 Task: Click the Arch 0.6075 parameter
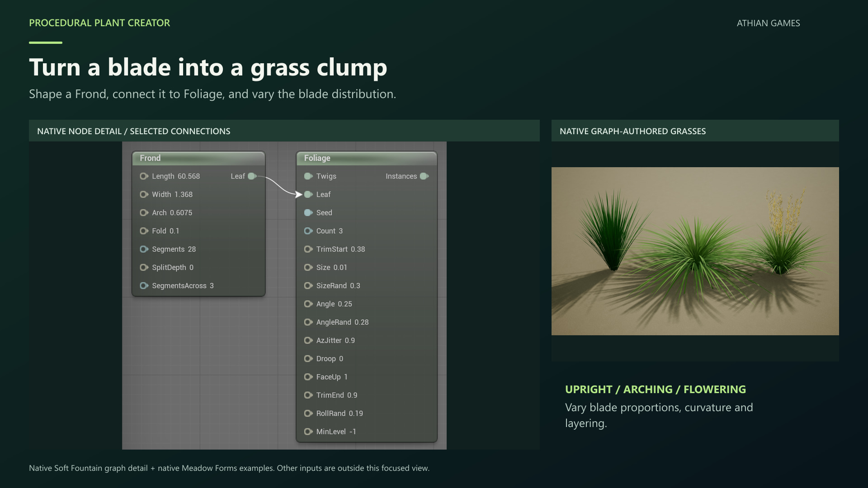click(x=172, y=212)
